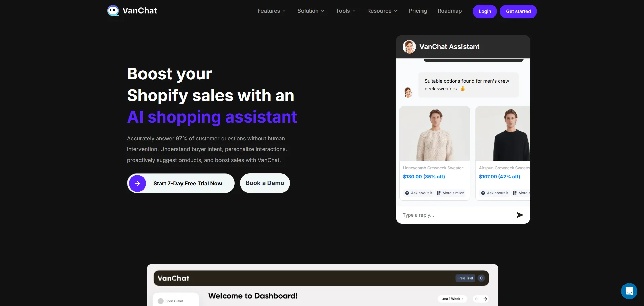Click the dashboard next arrow icon
The width and height of the screenshot is (644, 306).
(x=485, y=299)
